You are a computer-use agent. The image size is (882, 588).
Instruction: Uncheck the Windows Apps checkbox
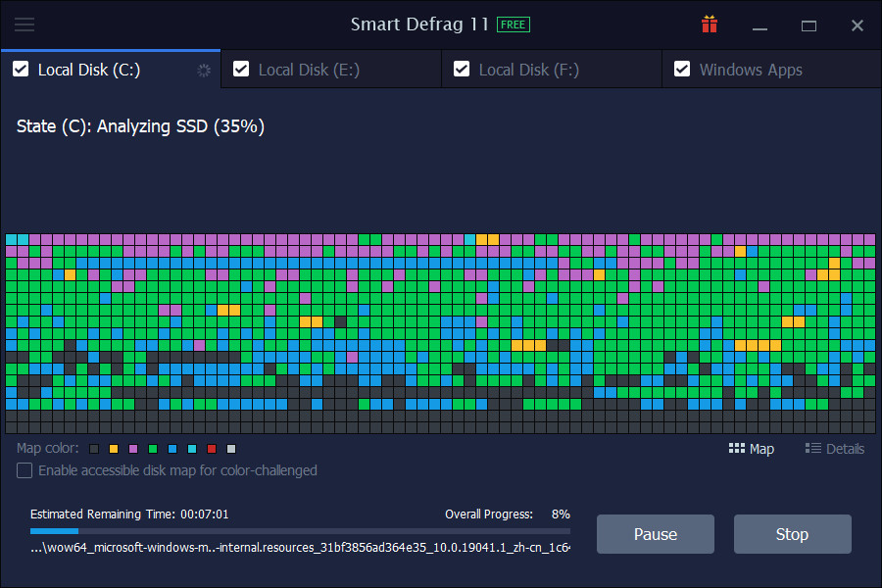pos(682,70)
